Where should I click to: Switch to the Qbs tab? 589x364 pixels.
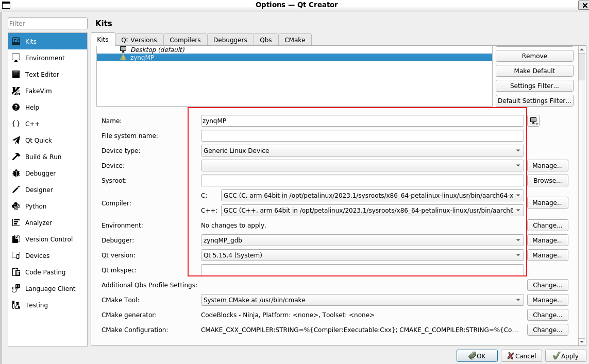[x=265, y=40]
